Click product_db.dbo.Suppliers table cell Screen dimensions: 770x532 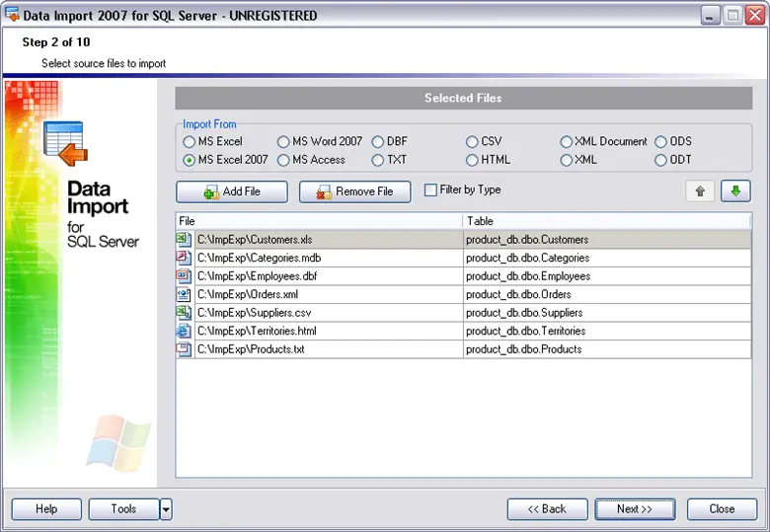[x=607, y=313]
